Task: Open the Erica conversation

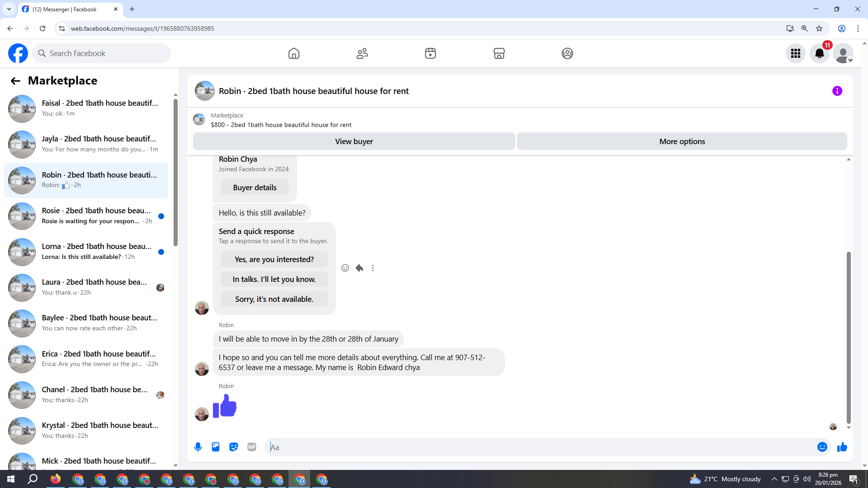Action: pos(86,359)
